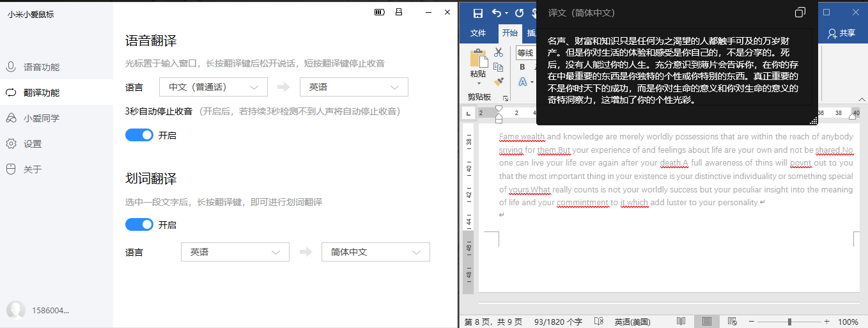The image size is (868, 328).
Task: Click the resize grip of translation popup
Action: pyautogui.click(x=814, y=120)
